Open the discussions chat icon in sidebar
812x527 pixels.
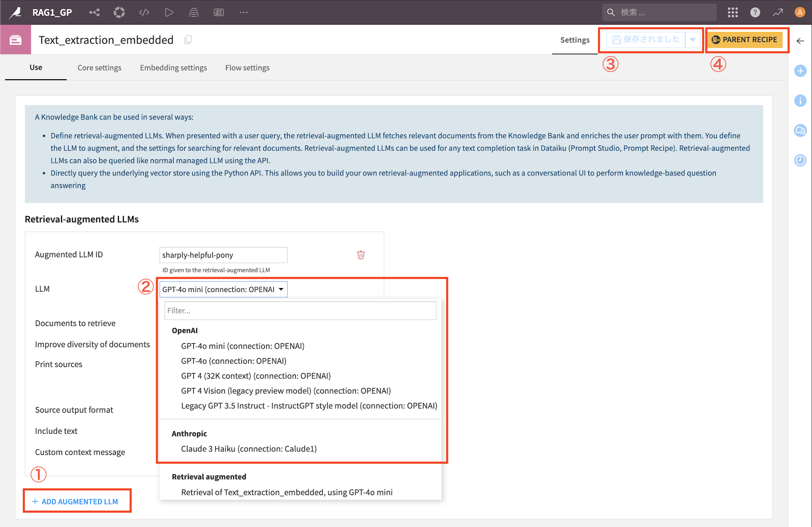(800, 130)
